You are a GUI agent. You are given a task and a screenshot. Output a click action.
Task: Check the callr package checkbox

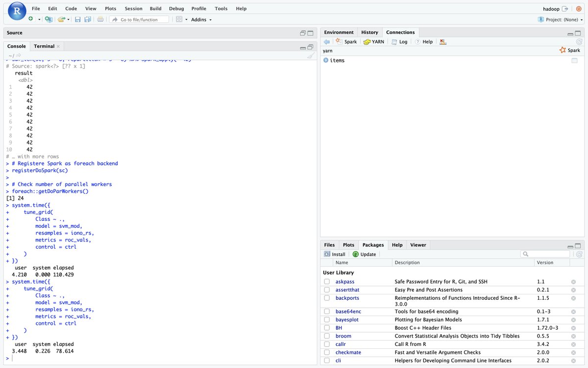click(327, 344)
